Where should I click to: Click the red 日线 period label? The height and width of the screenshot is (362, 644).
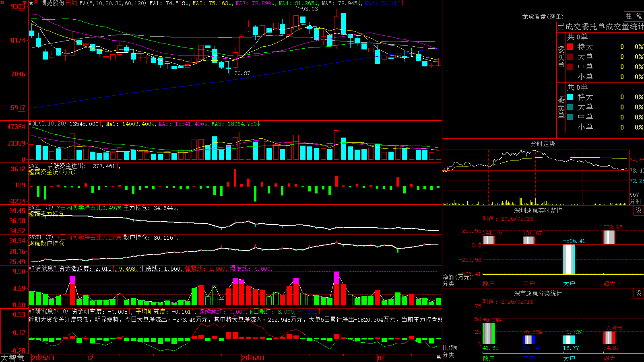pyautogui.click(x=71, y=3)
